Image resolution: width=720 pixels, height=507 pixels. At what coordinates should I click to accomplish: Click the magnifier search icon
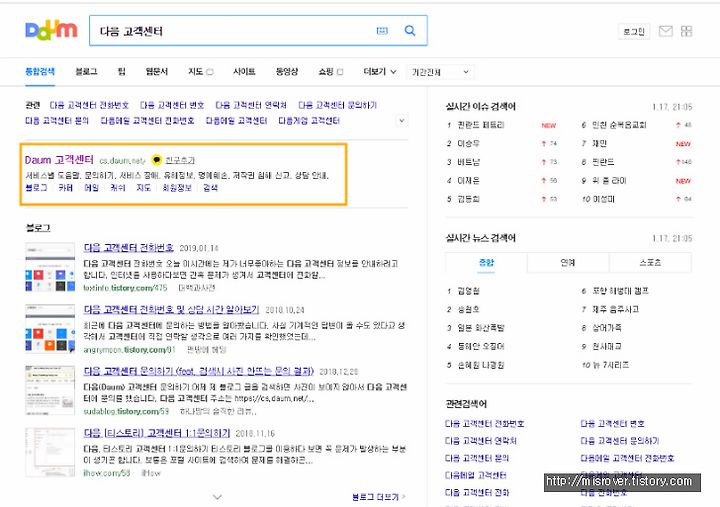click(410, 31)
